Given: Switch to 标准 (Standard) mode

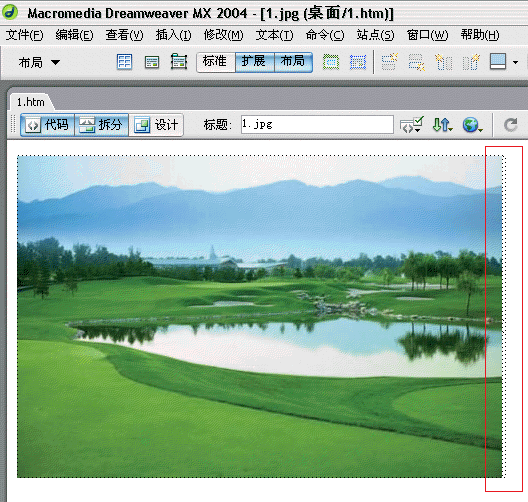Looking at the screenshot, I should 216,62.
